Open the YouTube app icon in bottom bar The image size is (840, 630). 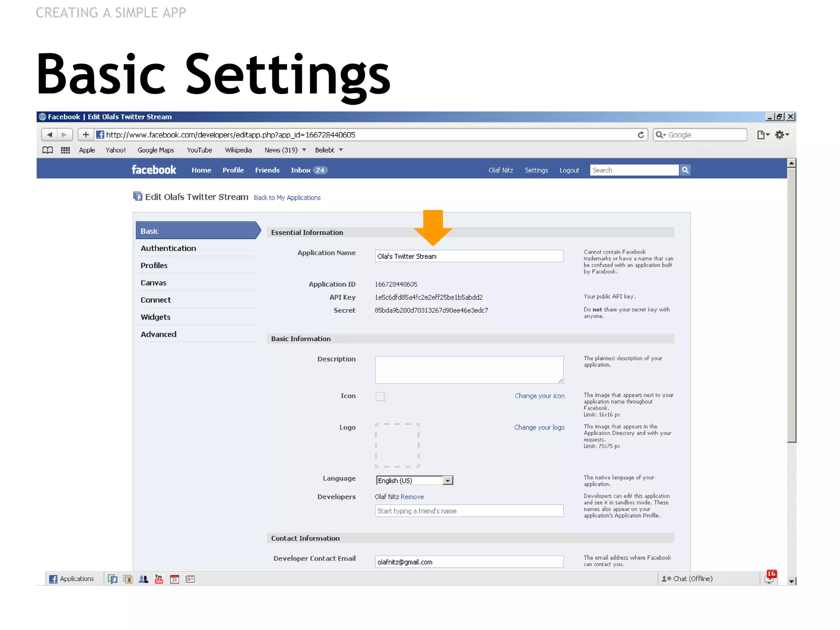[x=159, y=579]
